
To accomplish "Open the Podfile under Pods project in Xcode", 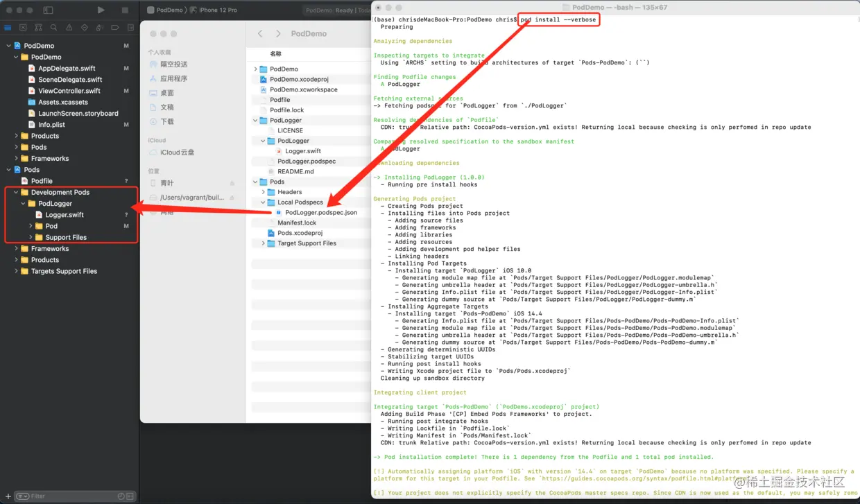I will (42, 181).
